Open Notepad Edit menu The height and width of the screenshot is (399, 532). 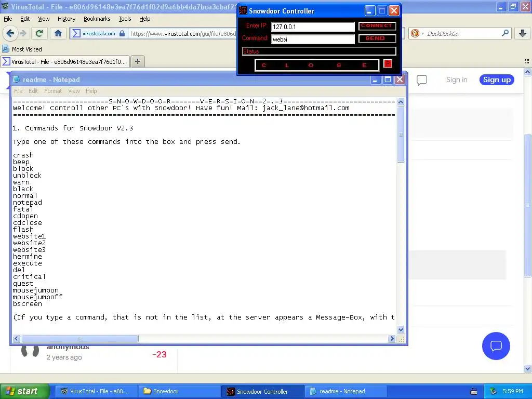[33, 91]
